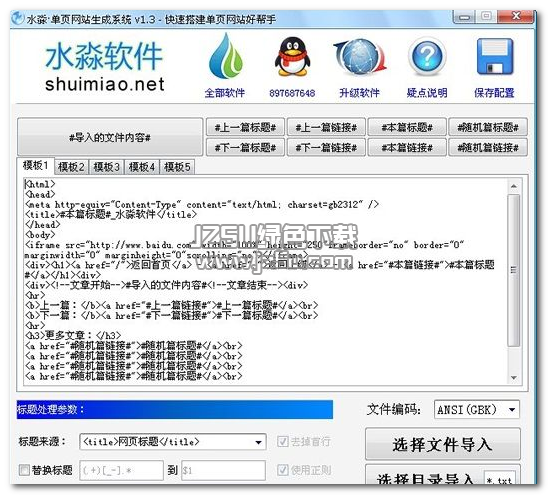The image size is (548, 495).
Task: Click template editor scrollbar up arrow
Action: 514,186
